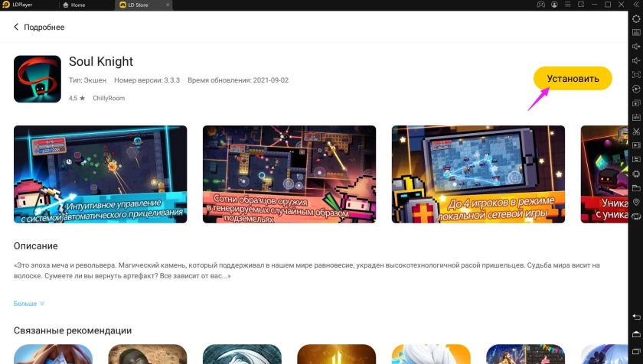This screenshot has width=643, height=364.
Task: Open the user account icon in title bar
Action: pos(554,5)
